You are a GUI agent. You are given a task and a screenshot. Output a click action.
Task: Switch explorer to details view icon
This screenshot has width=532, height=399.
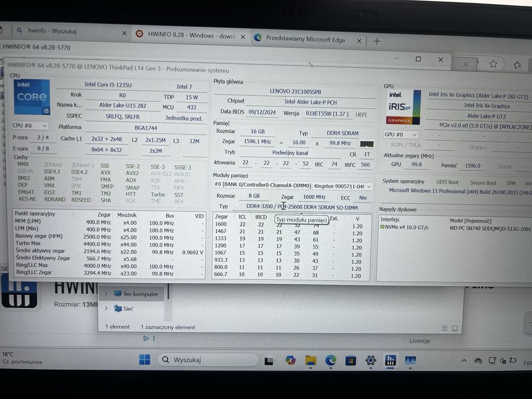click(444, 328)
